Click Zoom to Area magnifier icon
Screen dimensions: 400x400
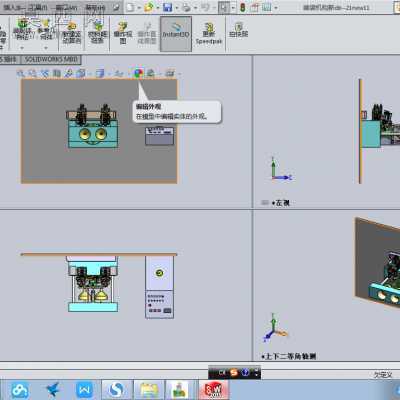point(32,73)
